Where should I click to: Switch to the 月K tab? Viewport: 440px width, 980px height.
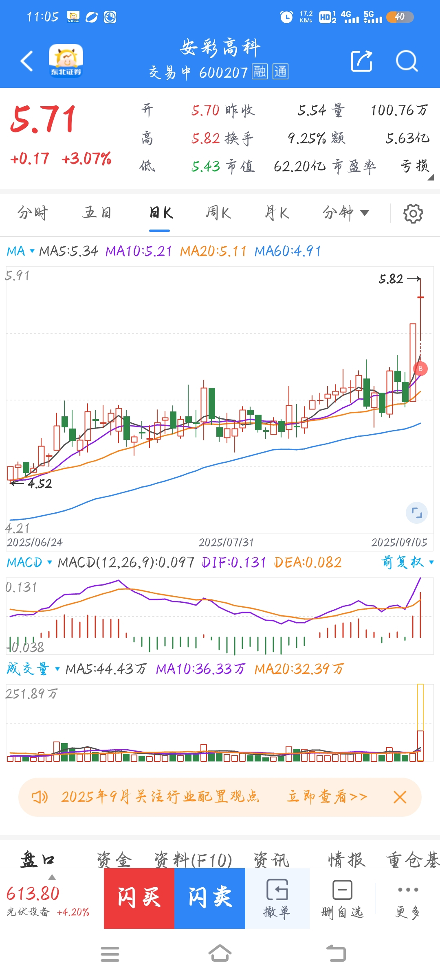click(277, 212)
